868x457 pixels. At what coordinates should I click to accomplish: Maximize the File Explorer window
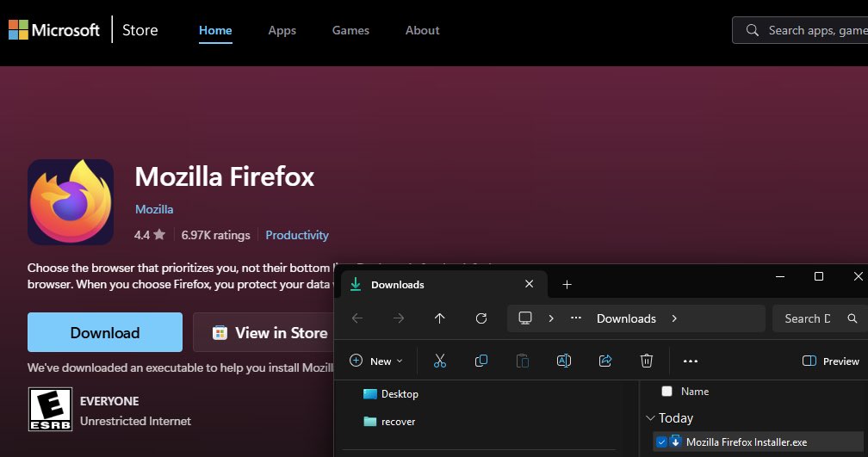pyautogui.click(x=819, y=276)
